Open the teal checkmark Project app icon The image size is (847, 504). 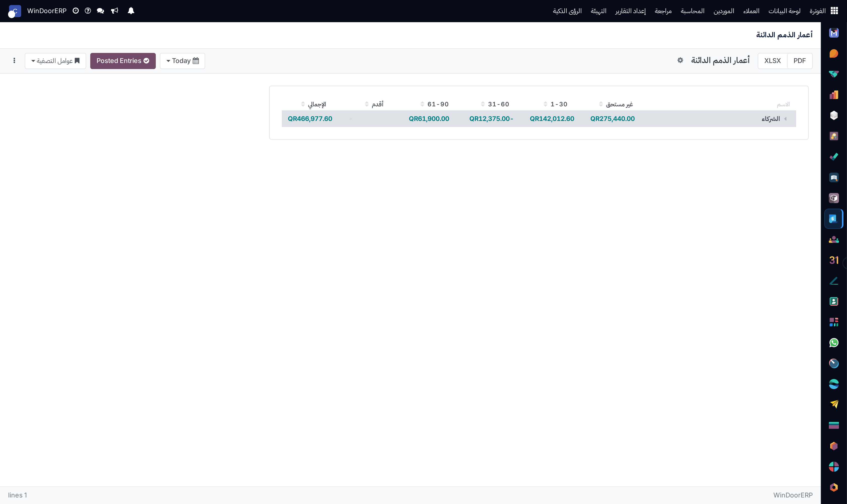click(x=834, y=157)
